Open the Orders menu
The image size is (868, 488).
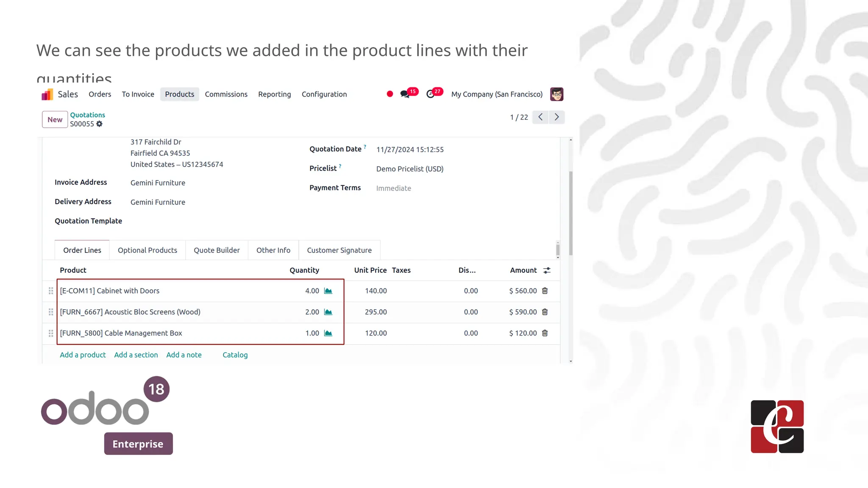tap(100, 94)
